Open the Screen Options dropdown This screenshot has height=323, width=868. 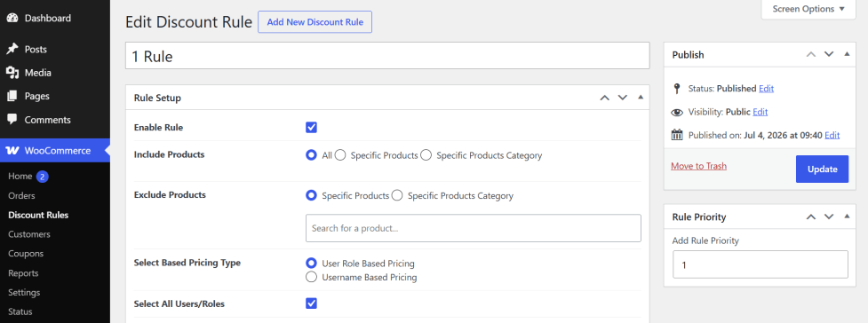click(808, 9)
